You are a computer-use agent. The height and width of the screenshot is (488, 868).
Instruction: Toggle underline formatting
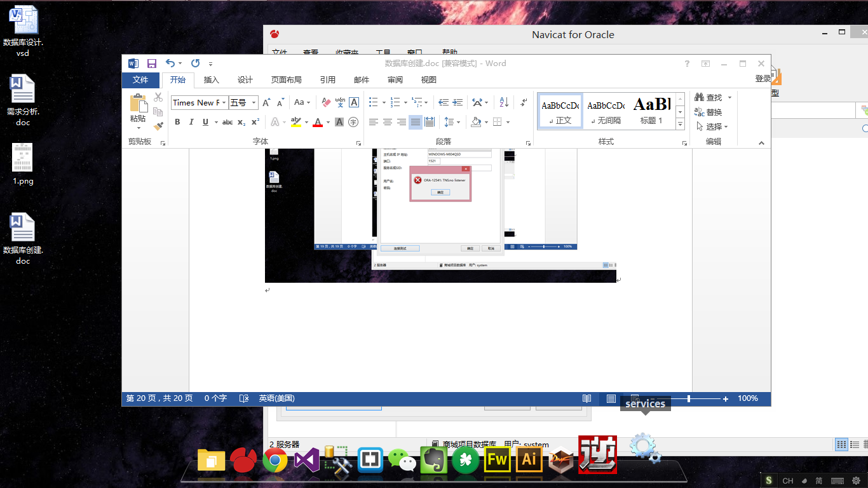pos(205,122)
